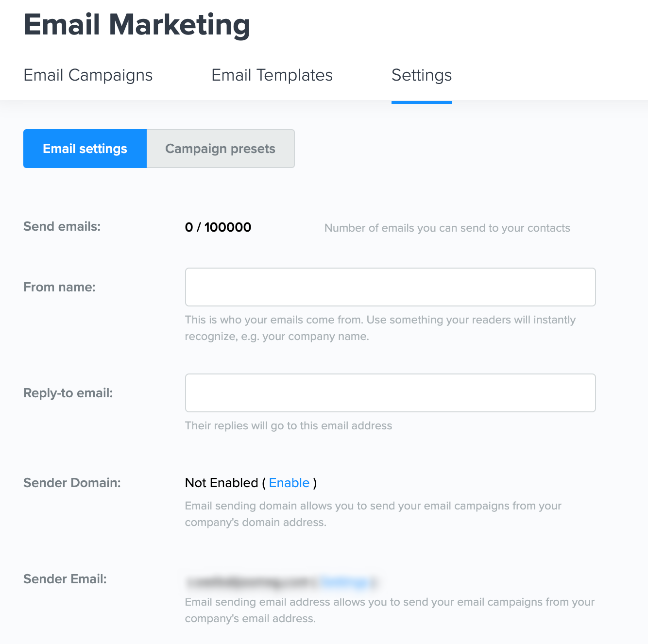Switch to the Email Templates tab
This screenshot has width=648, height=644.
coord(272,75)
